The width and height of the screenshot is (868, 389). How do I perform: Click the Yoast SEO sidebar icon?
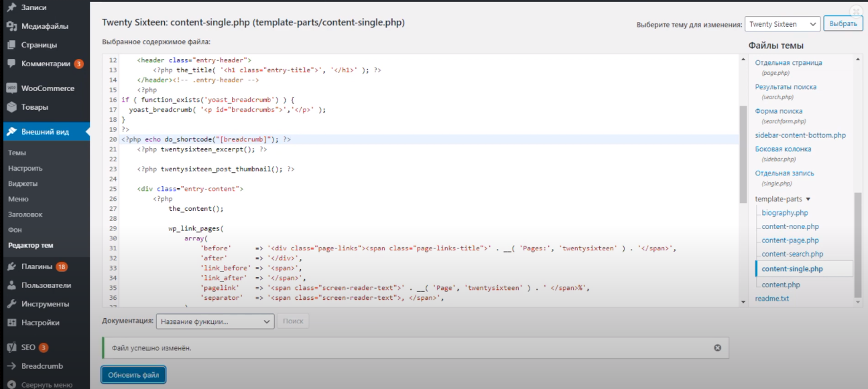(11, 347)
